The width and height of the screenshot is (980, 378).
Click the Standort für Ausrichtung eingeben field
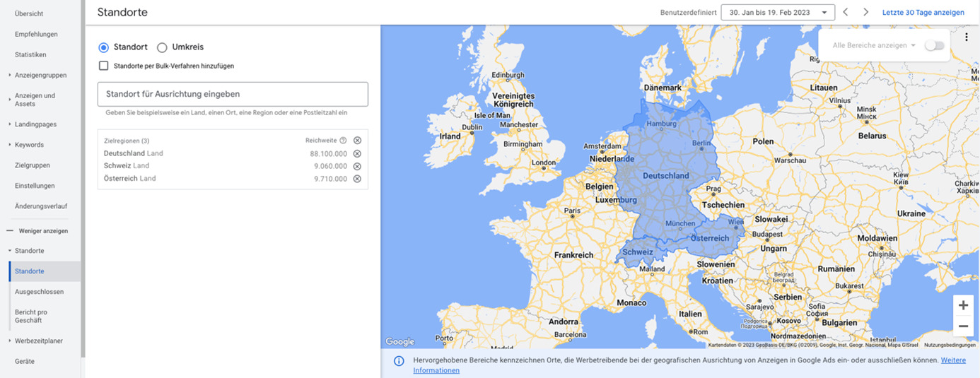click(233, 94)
